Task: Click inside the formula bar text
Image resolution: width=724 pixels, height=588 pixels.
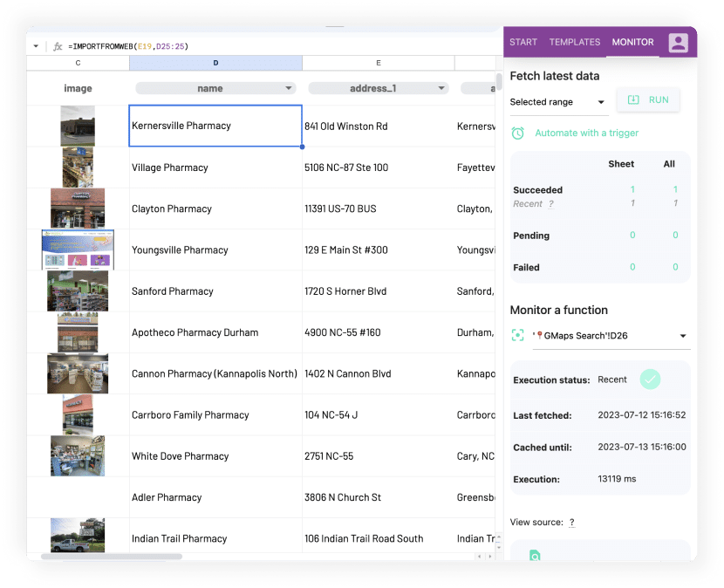Action: (128, 46)
